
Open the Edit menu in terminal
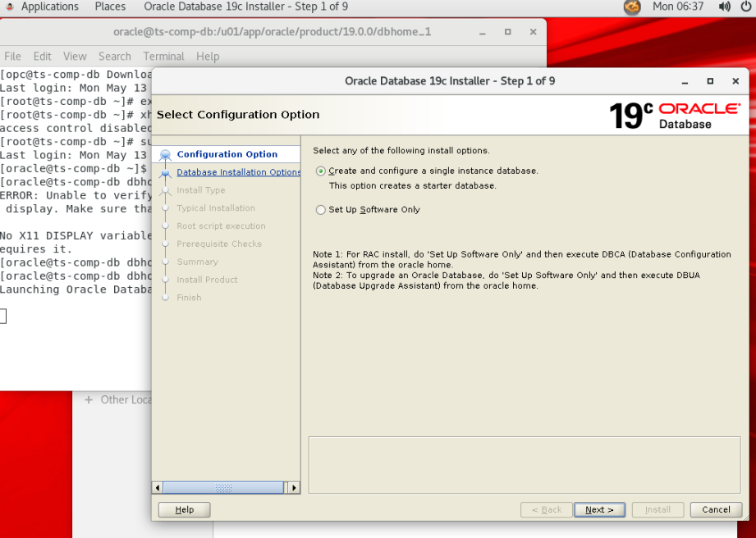42,57
